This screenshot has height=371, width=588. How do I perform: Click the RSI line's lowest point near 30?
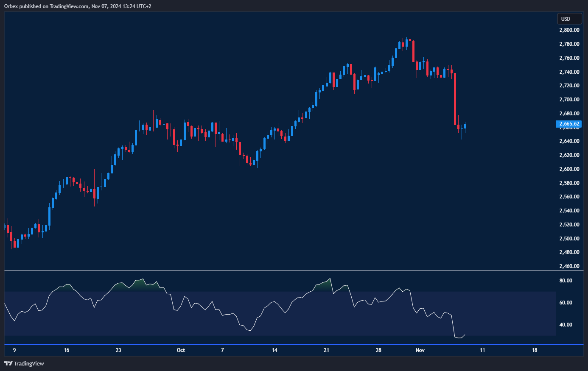point(459,338)
